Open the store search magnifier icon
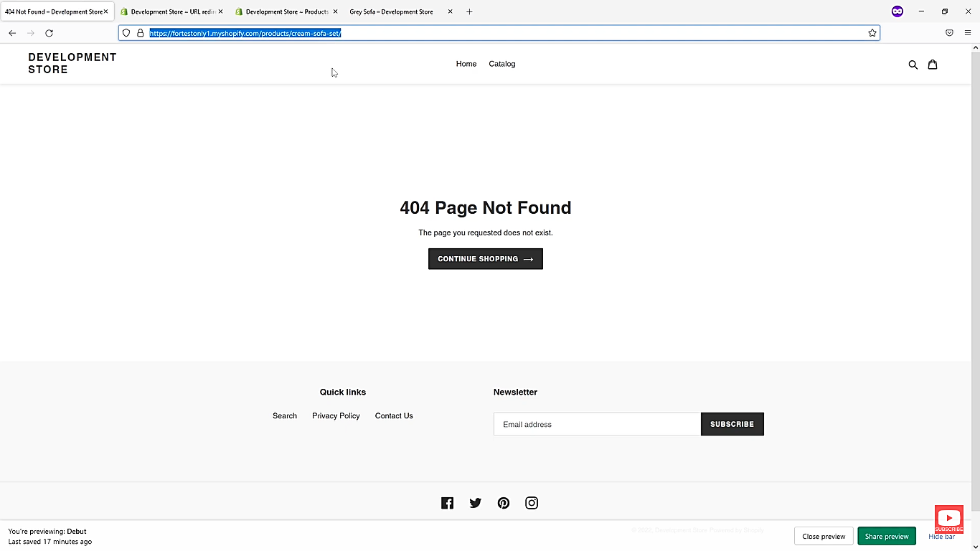 click(913, 65)
